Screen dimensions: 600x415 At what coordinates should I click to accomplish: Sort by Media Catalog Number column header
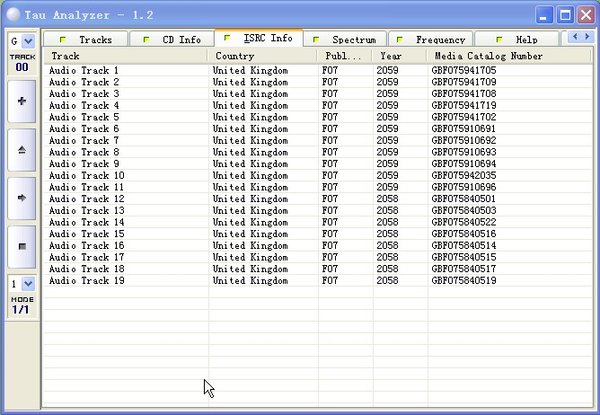click(x=509, y=56)
